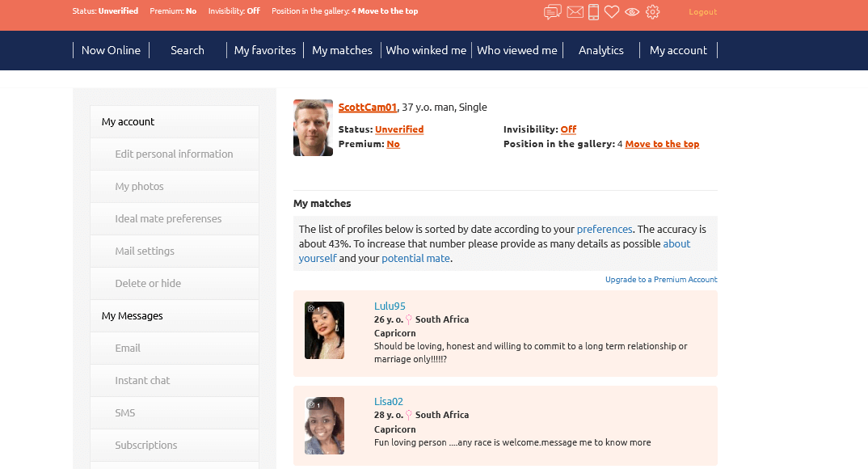Open Email in the sidebar

coord(175,349)
